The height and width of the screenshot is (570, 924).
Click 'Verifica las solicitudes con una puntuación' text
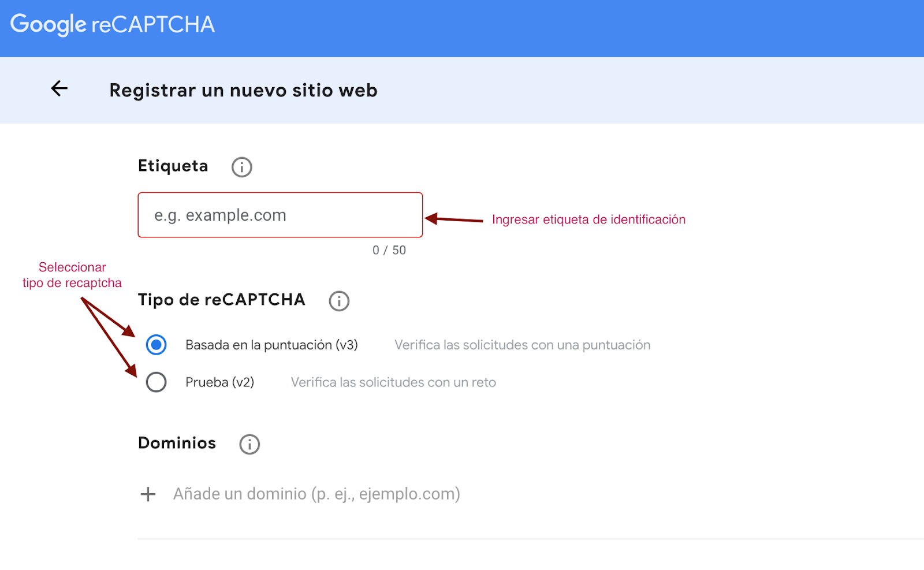click(x=522, y=345)
